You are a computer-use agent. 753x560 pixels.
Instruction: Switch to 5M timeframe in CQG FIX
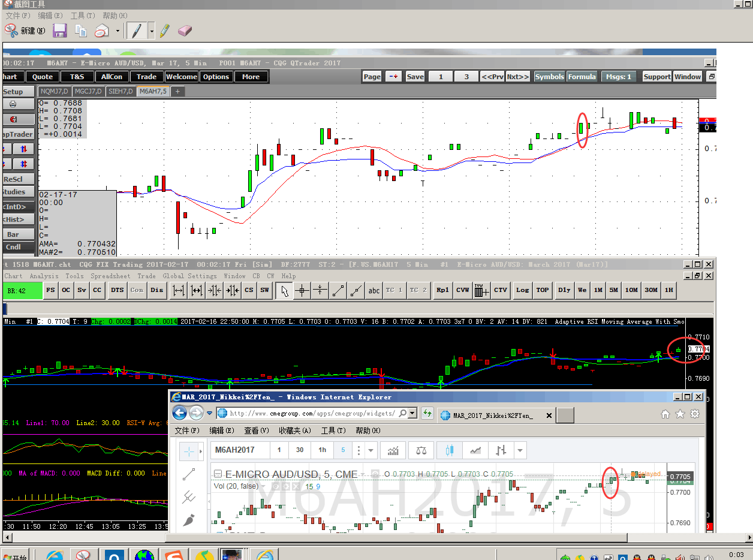[614, 290]
